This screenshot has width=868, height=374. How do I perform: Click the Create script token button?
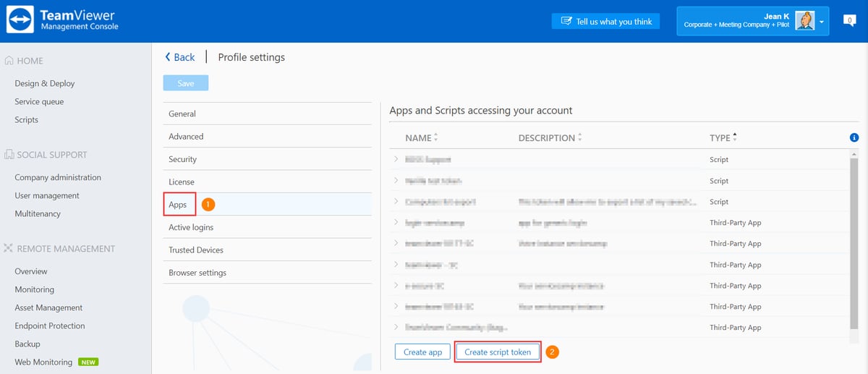pos(498,352)
